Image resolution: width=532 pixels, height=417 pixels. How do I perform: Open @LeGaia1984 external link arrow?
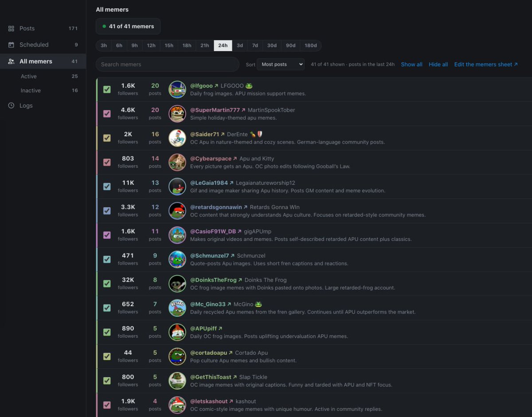[x=232, y=183]
